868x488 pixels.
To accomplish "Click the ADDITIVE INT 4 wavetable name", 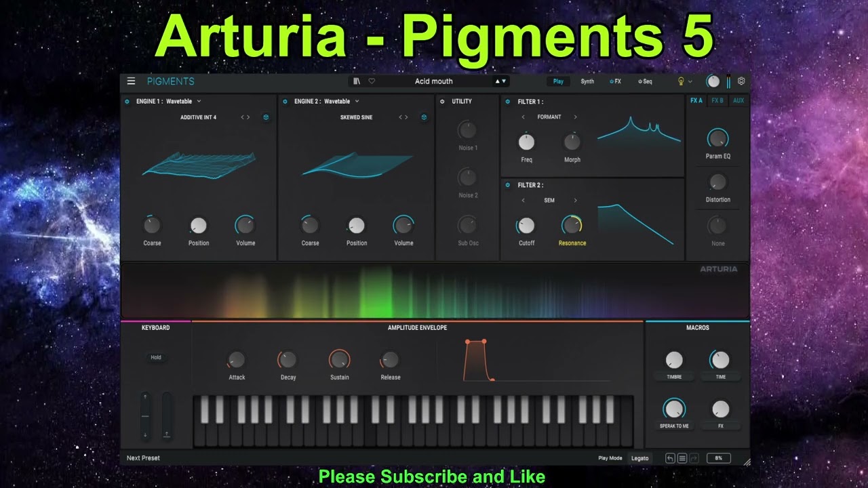I will (198, 117).
